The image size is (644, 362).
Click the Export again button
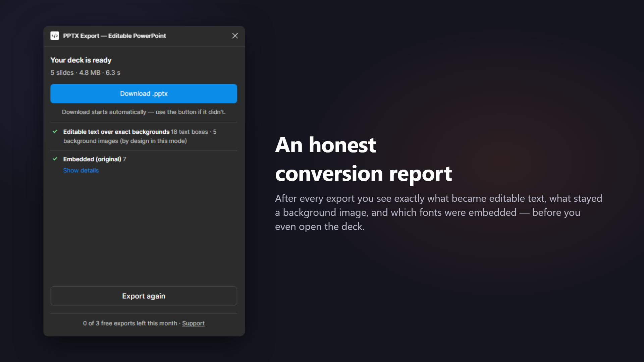point(144,296)
